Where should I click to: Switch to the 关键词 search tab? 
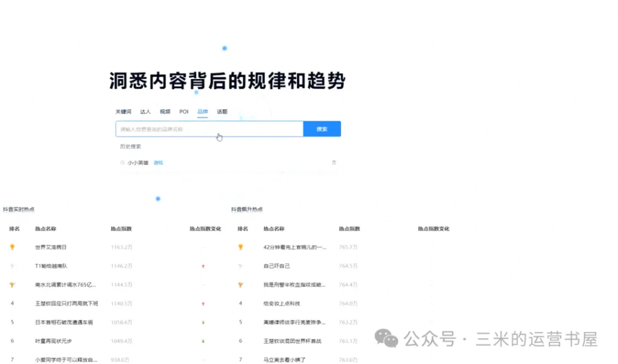[124, 112]
